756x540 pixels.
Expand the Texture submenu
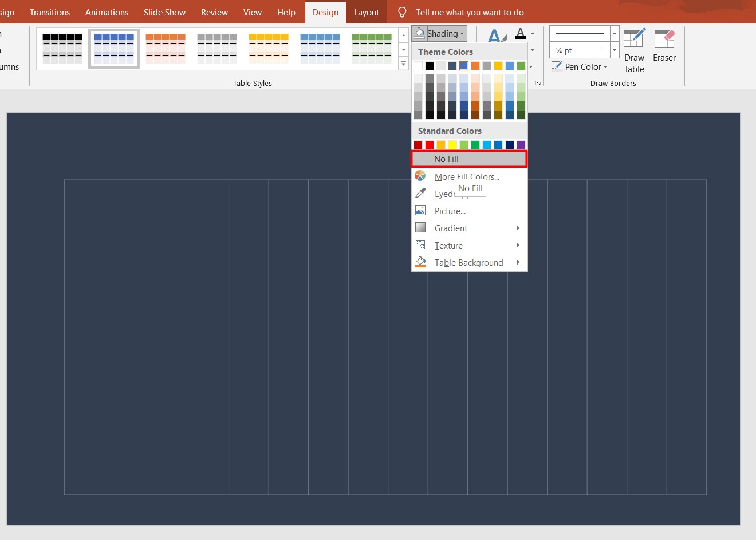(x=449, y=245)
